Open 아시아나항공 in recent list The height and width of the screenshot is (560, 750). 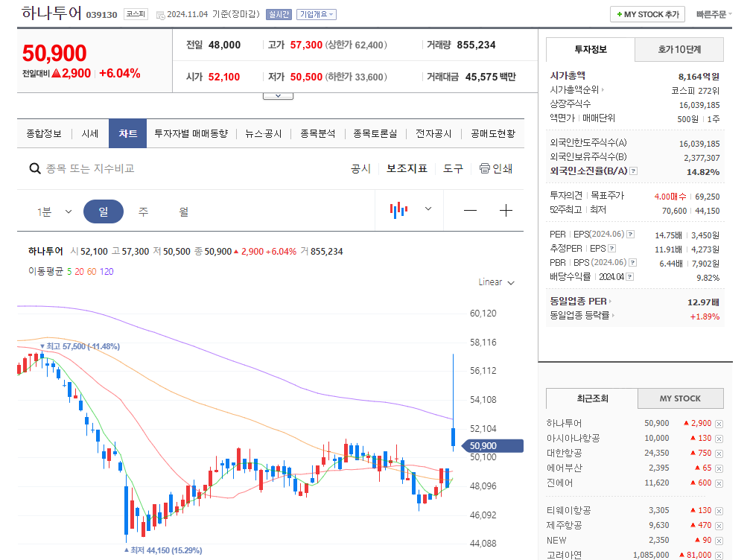tap(573, 438)
